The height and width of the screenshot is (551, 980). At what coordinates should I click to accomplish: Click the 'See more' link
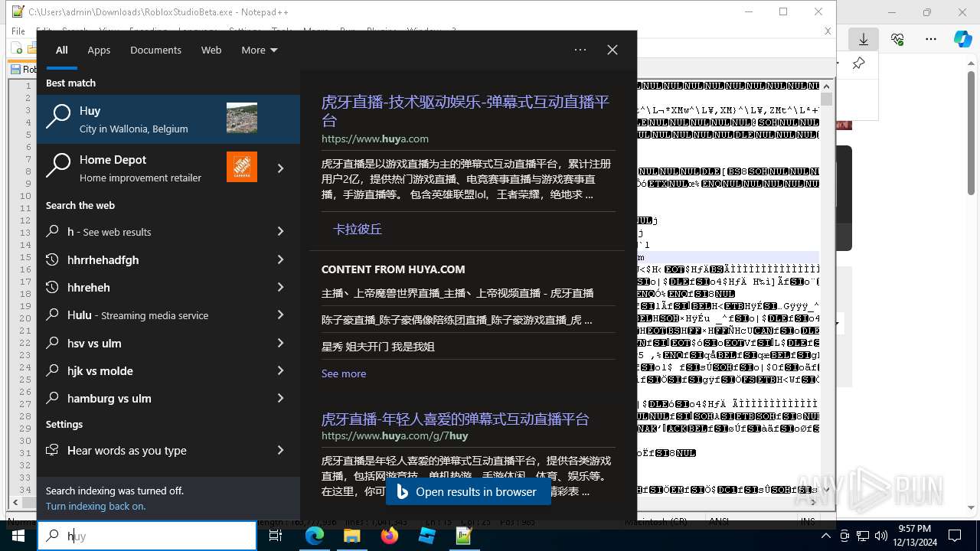344,373
